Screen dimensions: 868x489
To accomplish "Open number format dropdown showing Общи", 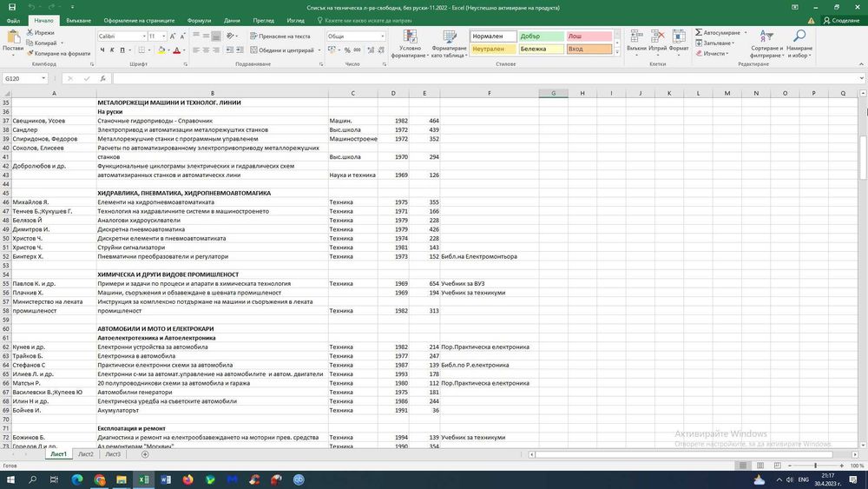I will tap(383, 36).
